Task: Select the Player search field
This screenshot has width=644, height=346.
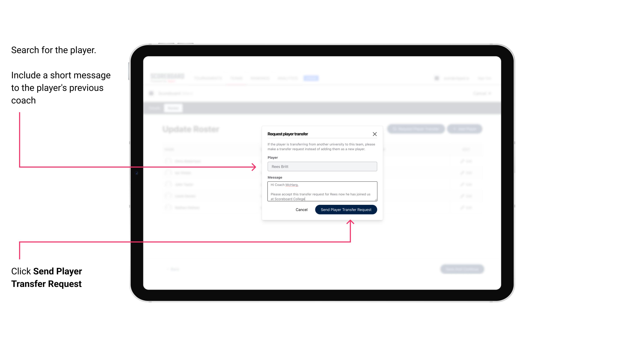Action: (x=321, y=166)
